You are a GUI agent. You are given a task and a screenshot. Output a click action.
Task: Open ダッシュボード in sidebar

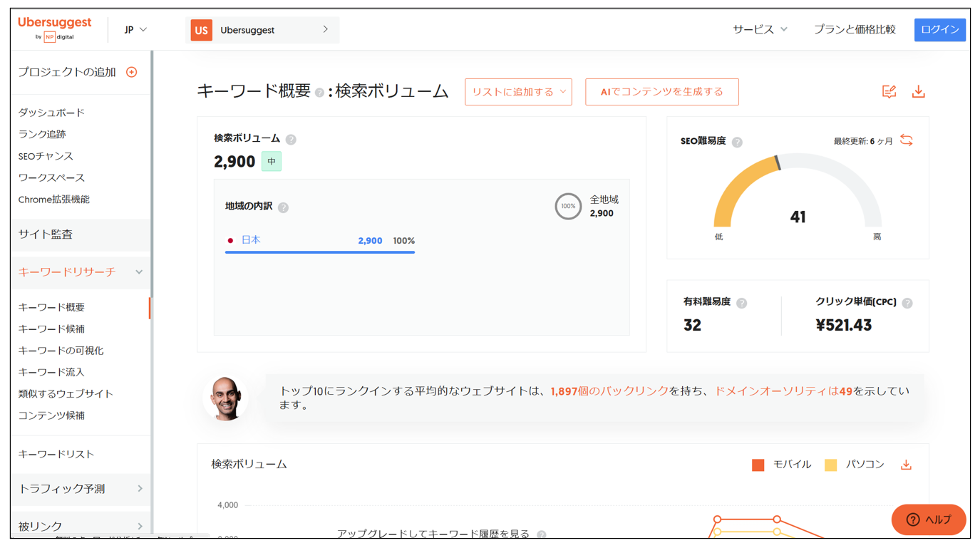tap(51, 113)
